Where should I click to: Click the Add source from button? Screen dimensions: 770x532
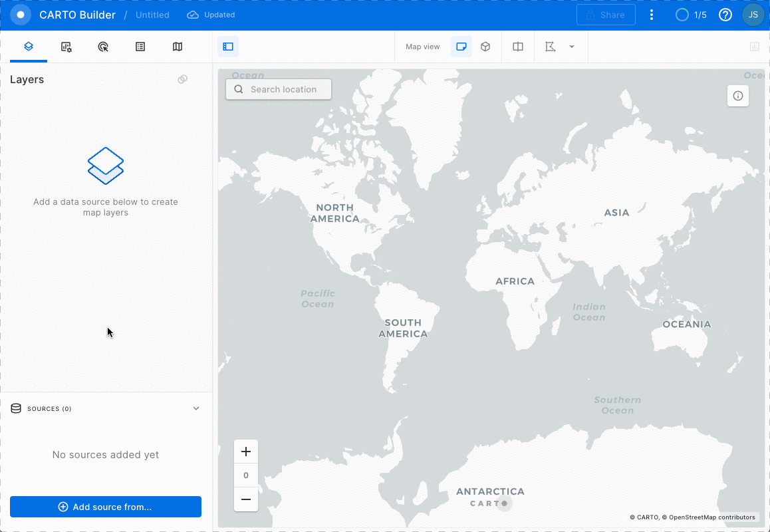tap(105, 506)
